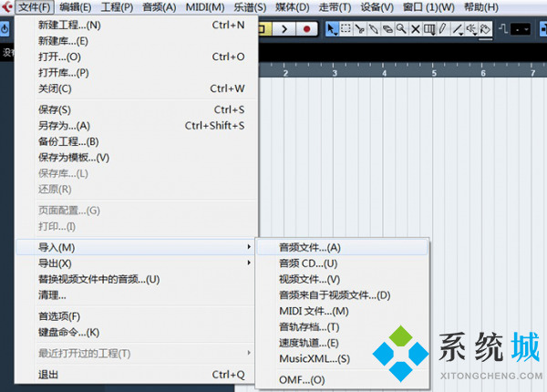Click 另存为...(A) Save As entry
The height and width of the screenshot is (392, 547).
pyautogui.click(x=64, y=126)
